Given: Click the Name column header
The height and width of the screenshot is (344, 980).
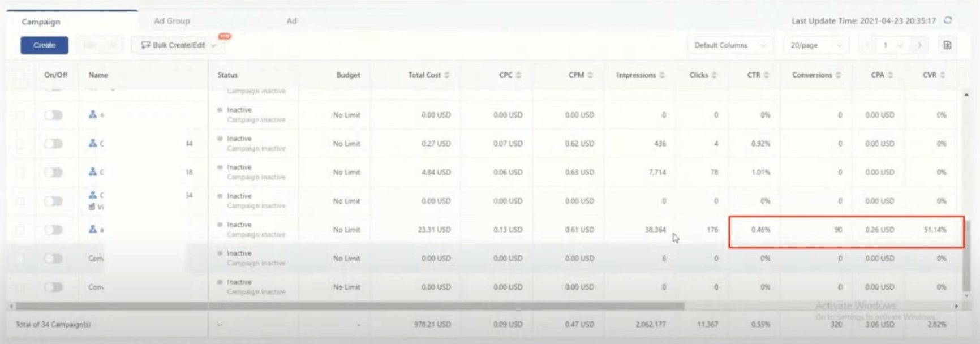Looking at the screenshot, I should click(x=98, y=75).
